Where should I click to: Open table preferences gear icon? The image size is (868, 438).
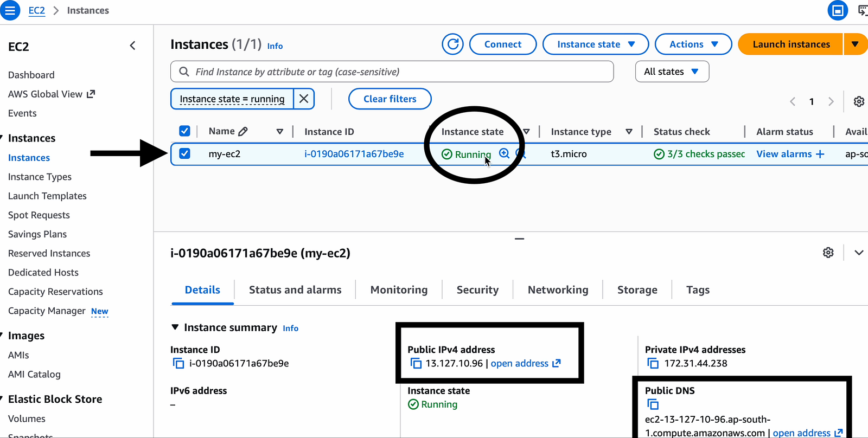[859, 101]
